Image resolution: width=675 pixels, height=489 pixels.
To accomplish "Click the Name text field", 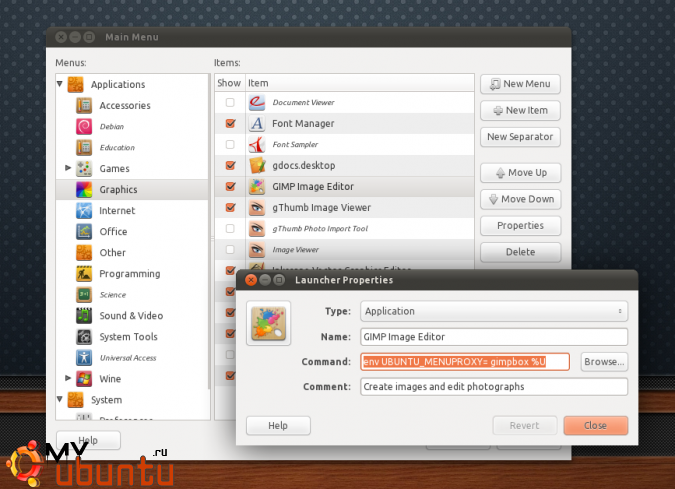I will [494, 337].
